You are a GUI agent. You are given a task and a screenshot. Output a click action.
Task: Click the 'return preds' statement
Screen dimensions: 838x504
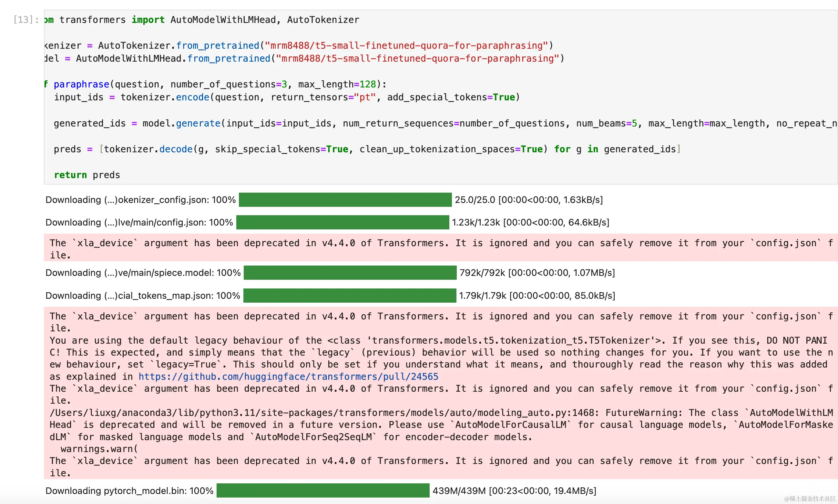click(x=87, y=175)
